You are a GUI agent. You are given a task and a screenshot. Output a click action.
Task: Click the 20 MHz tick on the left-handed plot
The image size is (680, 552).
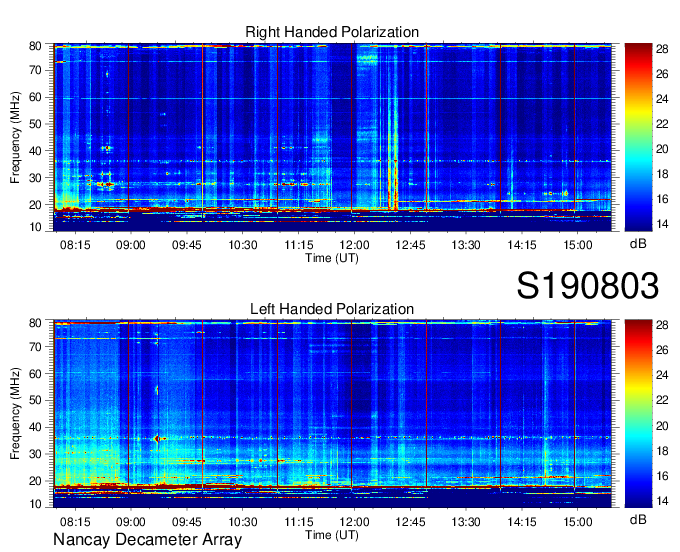(35, 481)
